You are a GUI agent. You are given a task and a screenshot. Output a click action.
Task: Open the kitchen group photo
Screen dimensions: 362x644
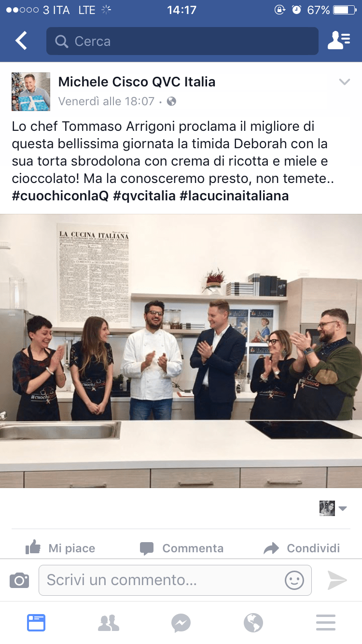pos(181,351)
